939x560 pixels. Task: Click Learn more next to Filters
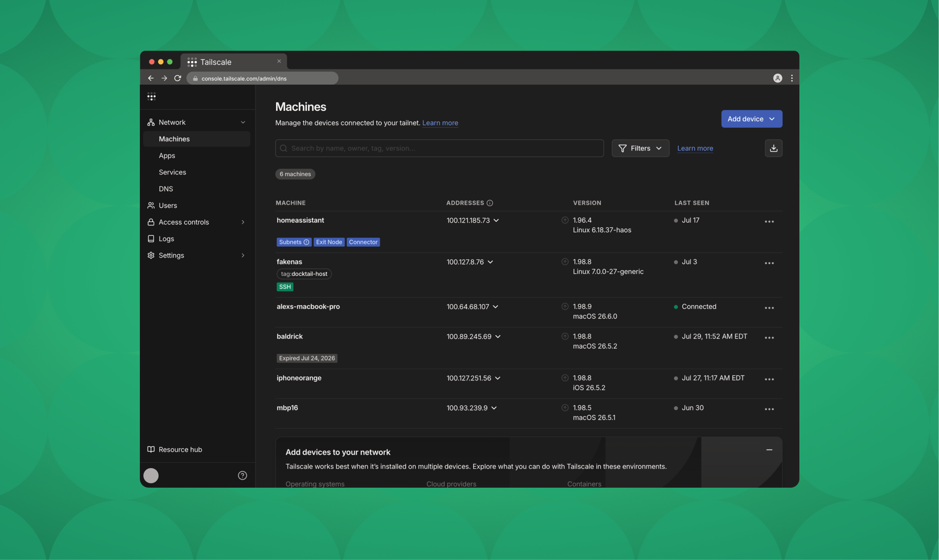click(x=695, y=148)
